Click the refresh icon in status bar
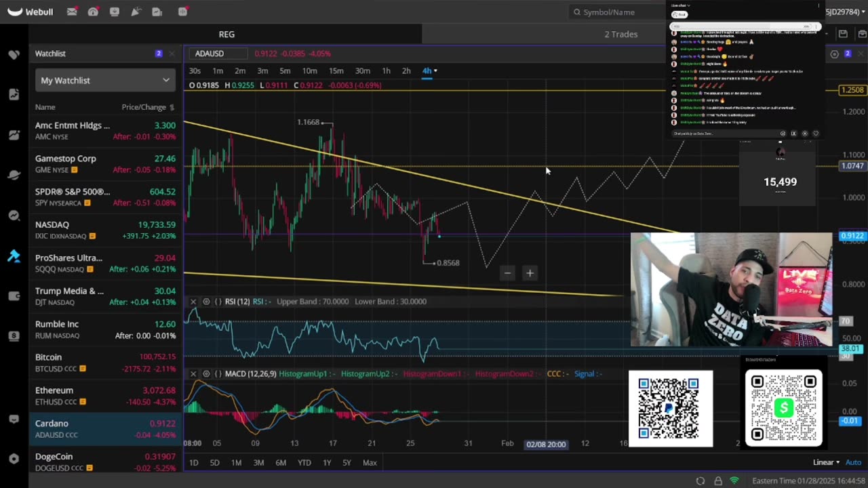868x488 pixels. [701, 481]
